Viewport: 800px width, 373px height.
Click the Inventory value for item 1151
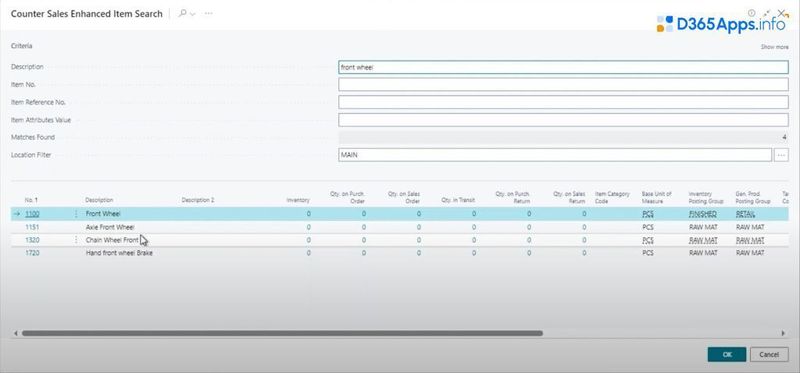(x=308, y=227)
